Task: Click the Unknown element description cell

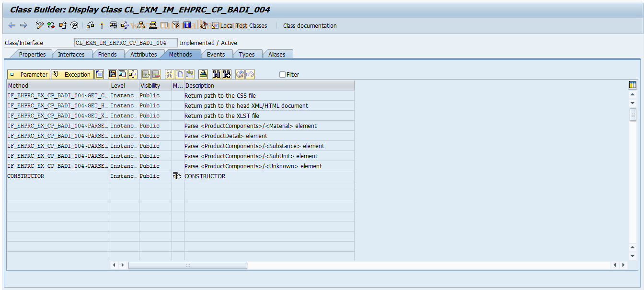Action: click(269, 166)
